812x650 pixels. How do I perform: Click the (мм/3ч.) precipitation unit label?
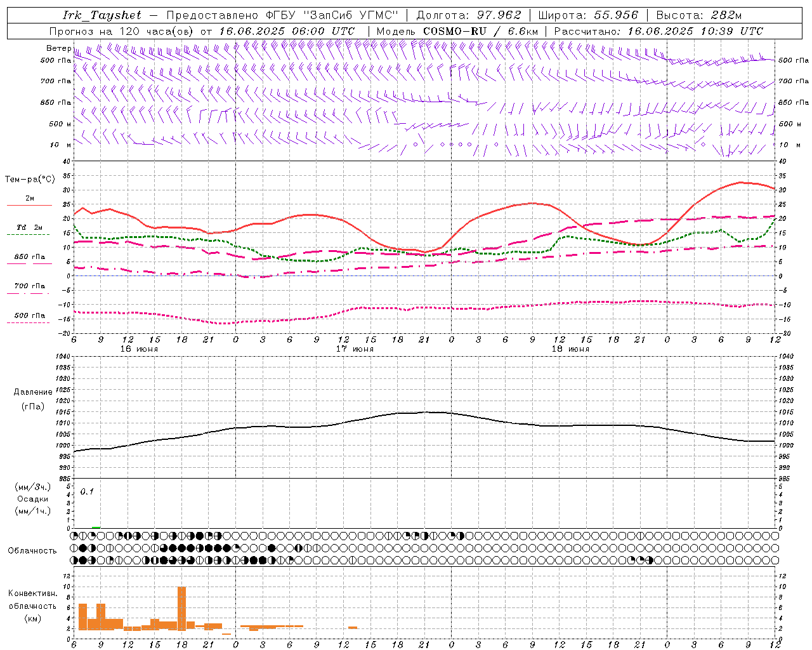(x=33, y=487)
